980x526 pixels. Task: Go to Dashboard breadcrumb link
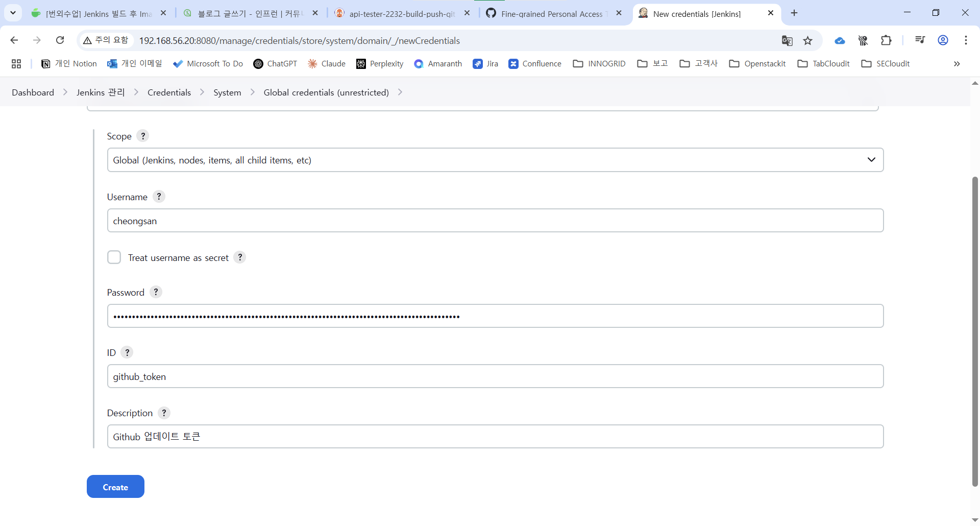click(33, 92)
